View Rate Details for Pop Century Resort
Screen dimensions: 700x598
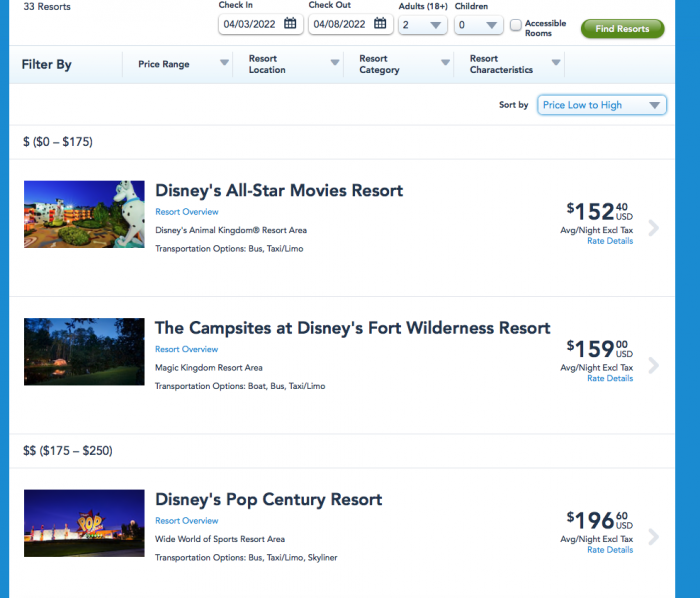click(x=610, y=550)
